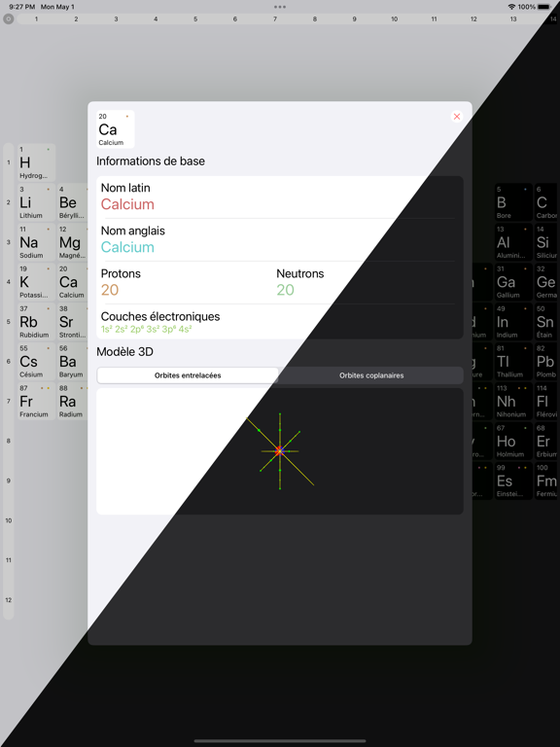Click the Ca header tile in sheet
Viewport: 560px width, 747px height.
click(x=116, y=129)
